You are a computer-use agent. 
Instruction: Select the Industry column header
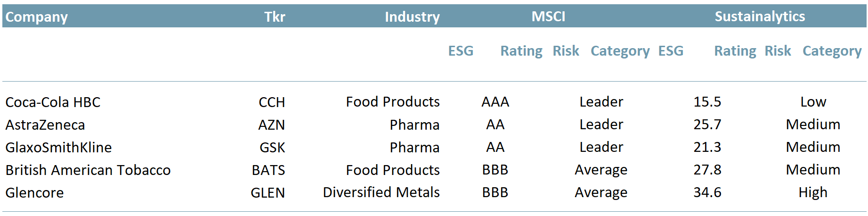pos(412,17)
